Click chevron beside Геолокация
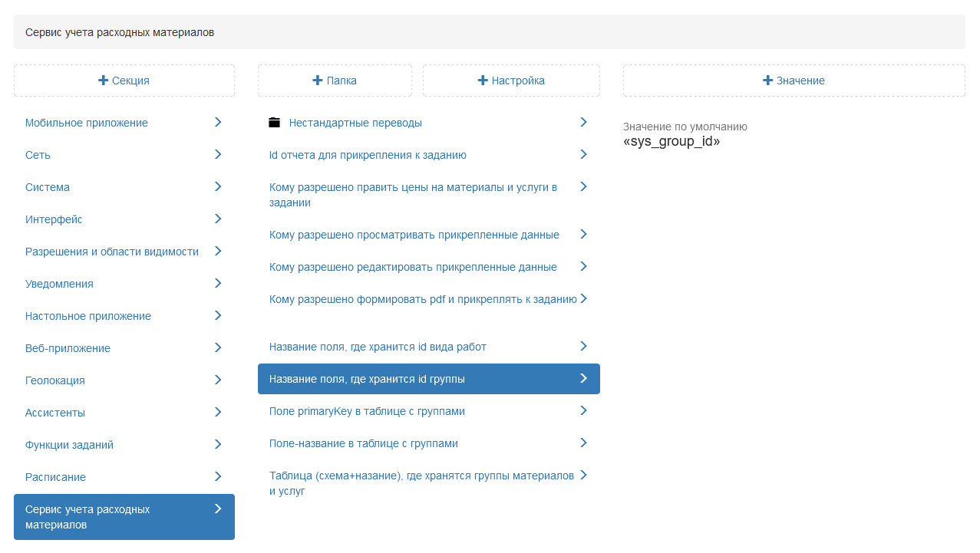The height and width of the screenshot is (553, 980). 218,380
